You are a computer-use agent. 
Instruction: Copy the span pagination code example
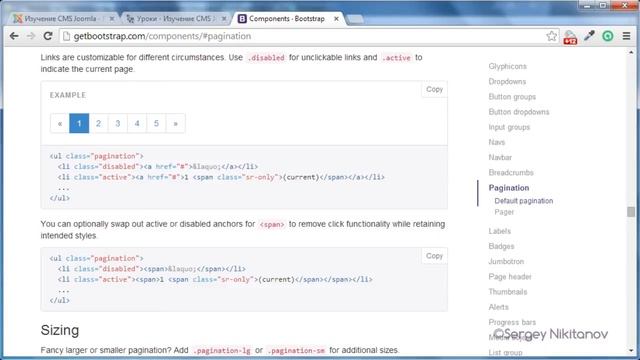[434, 256]
